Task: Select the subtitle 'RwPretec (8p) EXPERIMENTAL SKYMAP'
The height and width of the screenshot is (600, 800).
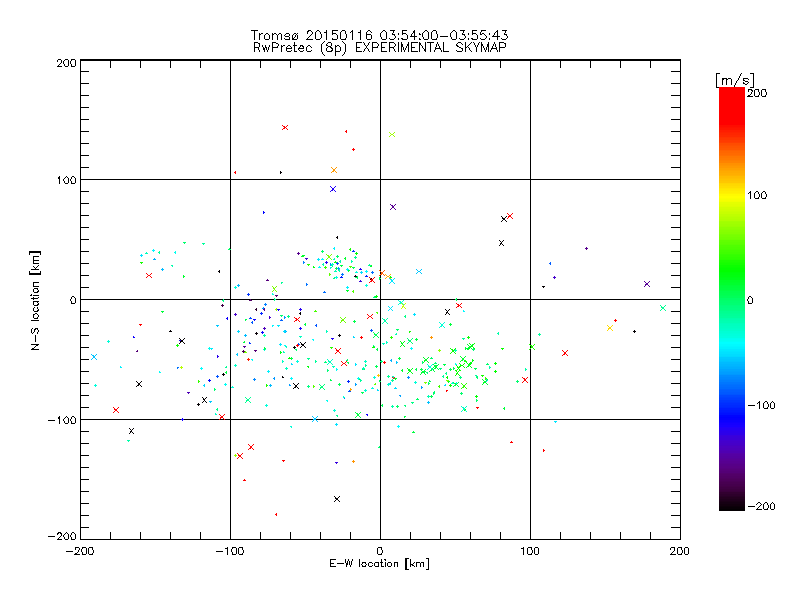Action: tap(380, 48)
